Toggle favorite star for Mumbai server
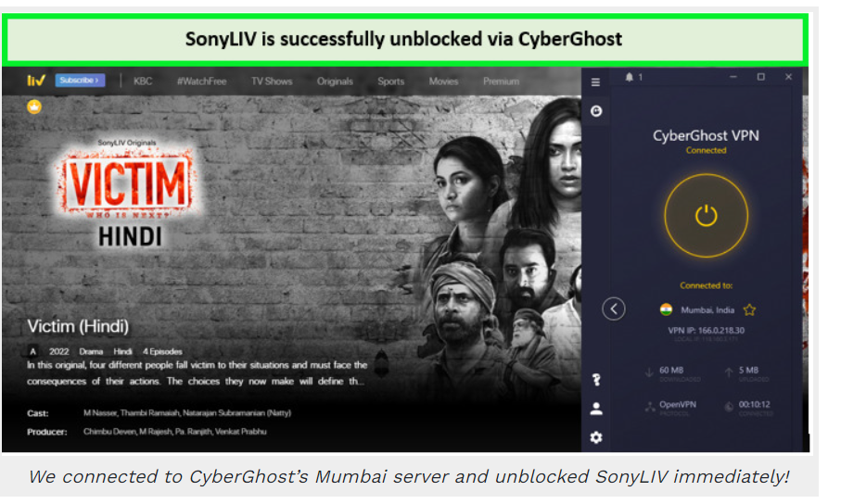 (x=749, y=310)
